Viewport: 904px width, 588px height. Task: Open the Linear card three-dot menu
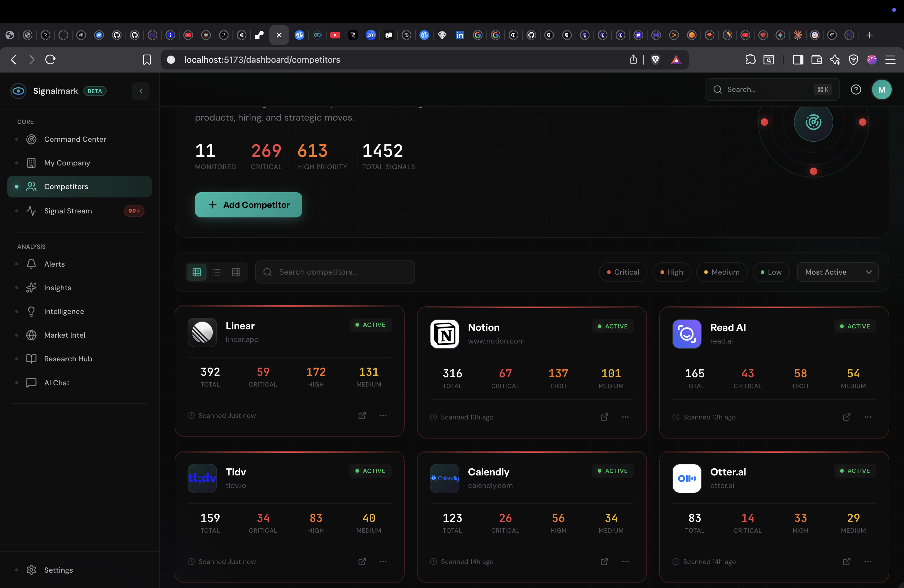point(383,415)
